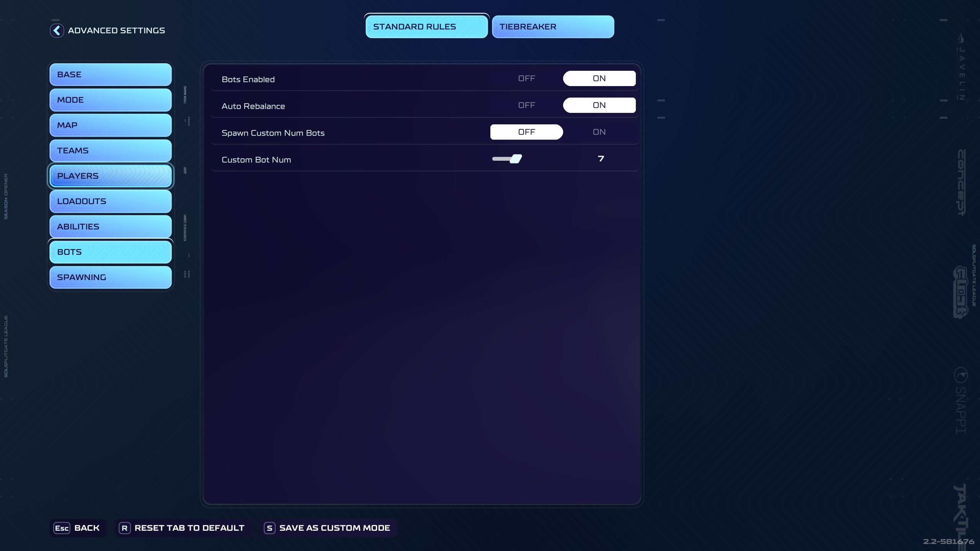Turn Bots Enabled off
980x551 pixels.
(x=526, y=78)
